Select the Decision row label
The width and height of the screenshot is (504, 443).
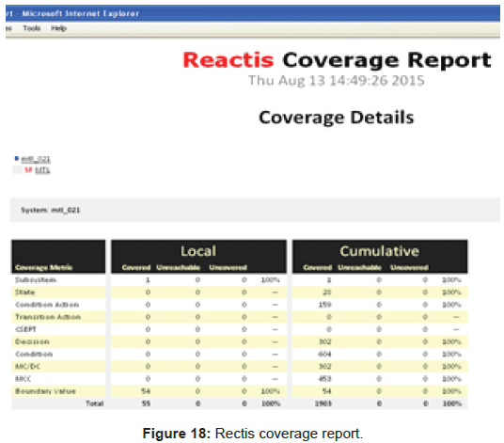(x=32, y=341)
